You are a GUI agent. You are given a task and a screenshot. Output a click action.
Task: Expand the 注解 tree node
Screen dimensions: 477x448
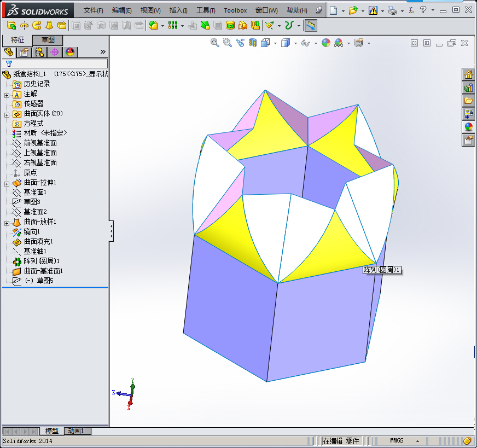(7, 95)
